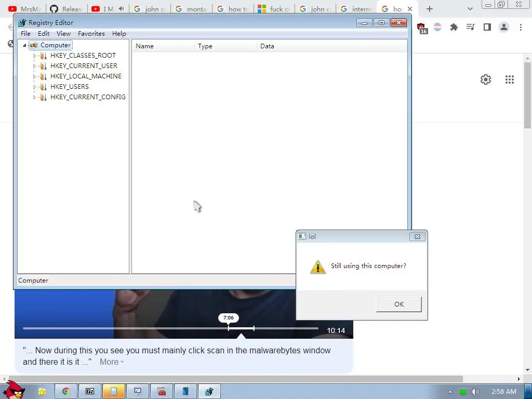Switch to Chrome in the taskbar

pos(65,392)
